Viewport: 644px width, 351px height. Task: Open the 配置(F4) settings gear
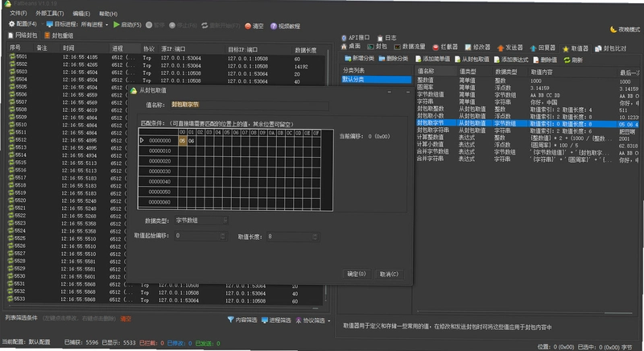[11, 24]
